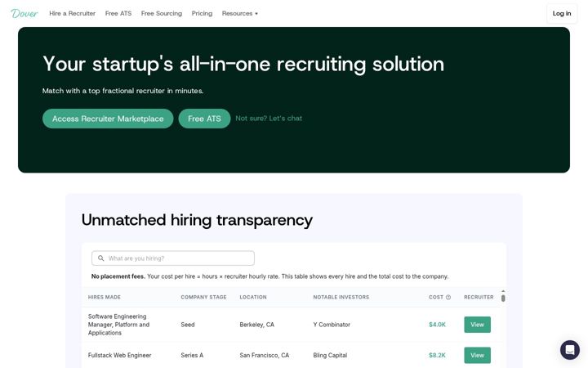Expand the Resources dropdown menu
The width and height of the screenshot is (588, 368).
coord(240,14)
